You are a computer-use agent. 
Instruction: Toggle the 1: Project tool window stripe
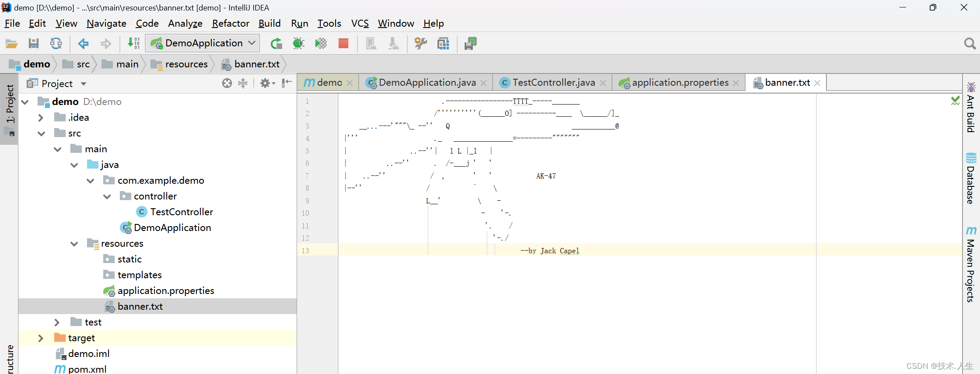tap(10, 109)
